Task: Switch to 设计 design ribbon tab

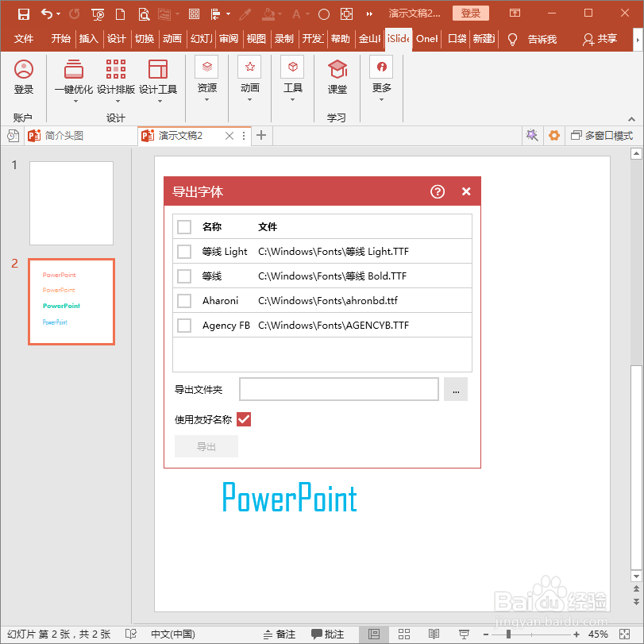Action: (116, 39)
